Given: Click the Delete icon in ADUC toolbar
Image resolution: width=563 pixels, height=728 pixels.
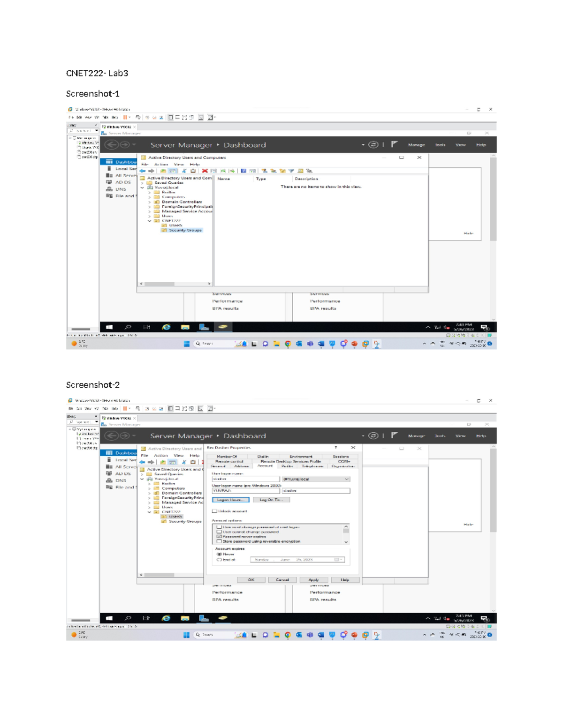Looking at the screenshot, I should [x=205, y=172].
